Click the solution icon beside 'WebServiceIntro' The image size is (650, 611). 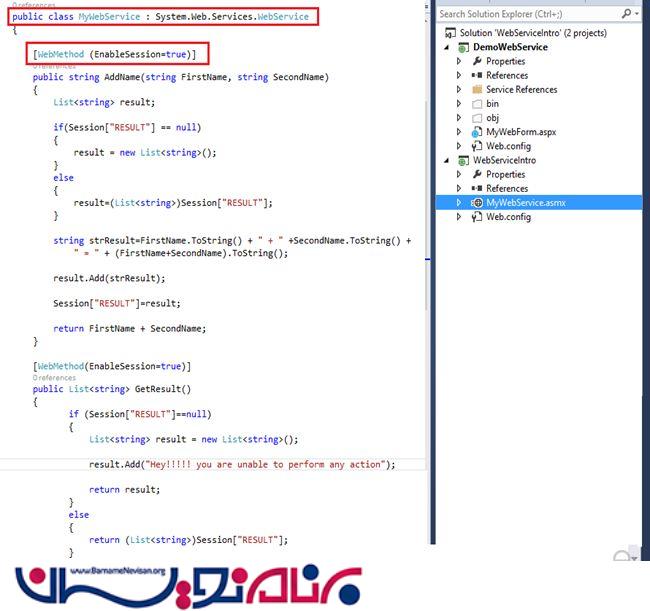pyautogui.click(x=450, y=33)
